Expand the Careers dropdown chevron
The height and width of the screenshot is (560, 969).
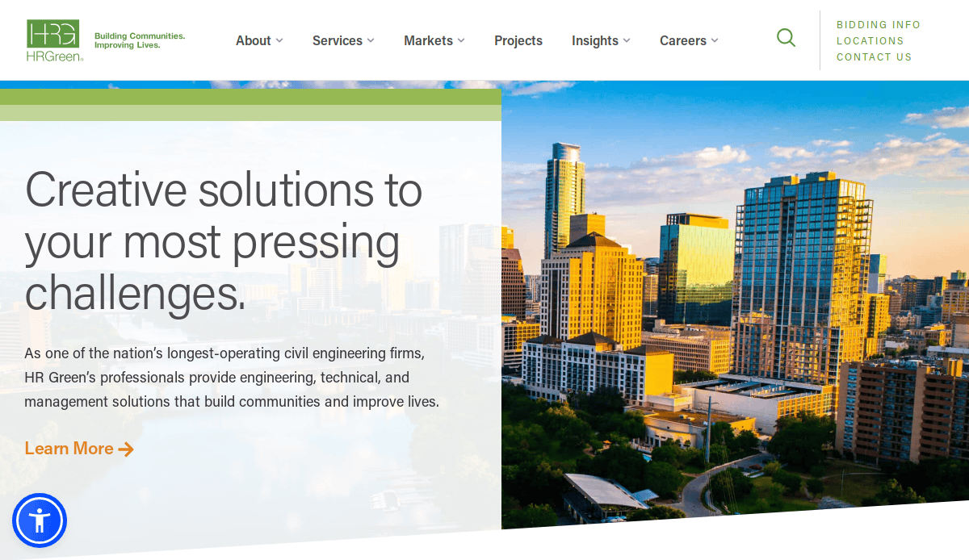715,40
